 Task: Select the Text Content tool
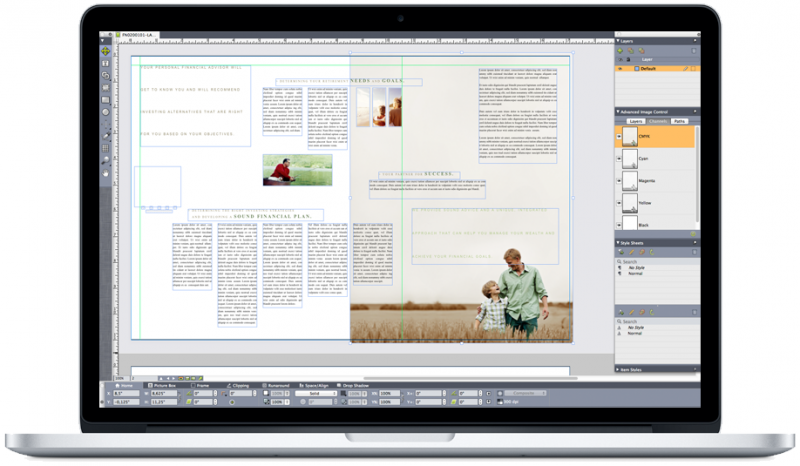click(x=106, y=63)
